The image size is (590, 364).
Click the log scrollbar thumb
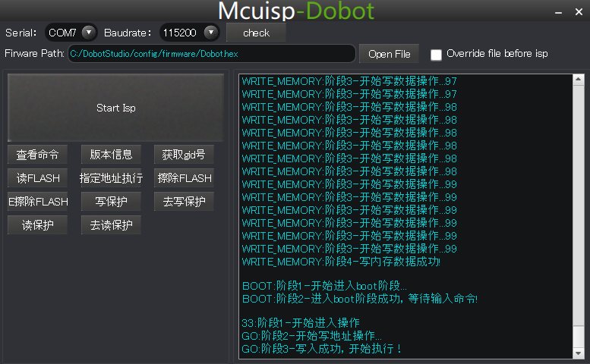(x=579, y=336)
